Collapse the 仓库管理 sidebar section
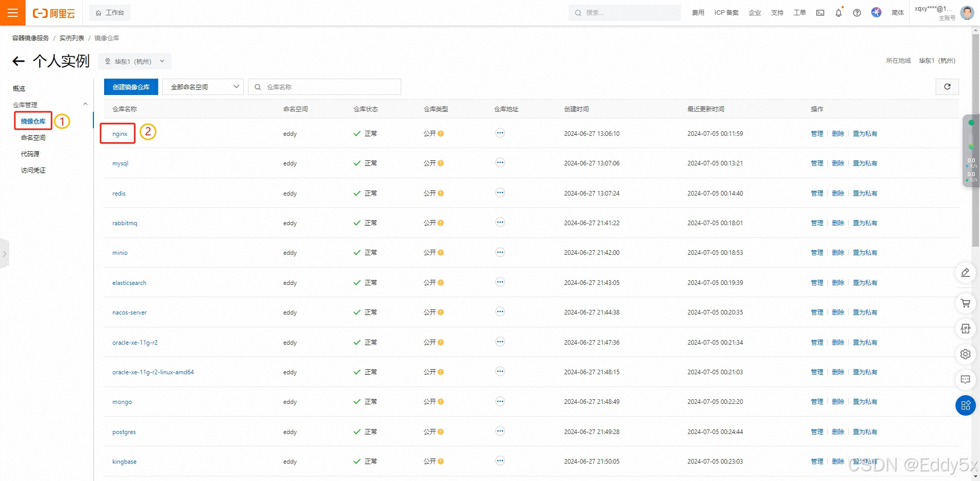 [85, 104]
